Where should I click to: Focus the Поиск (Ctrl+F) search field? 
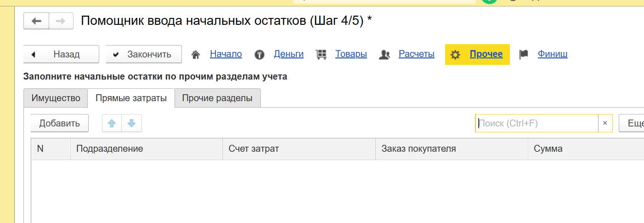tap(536, 123)
